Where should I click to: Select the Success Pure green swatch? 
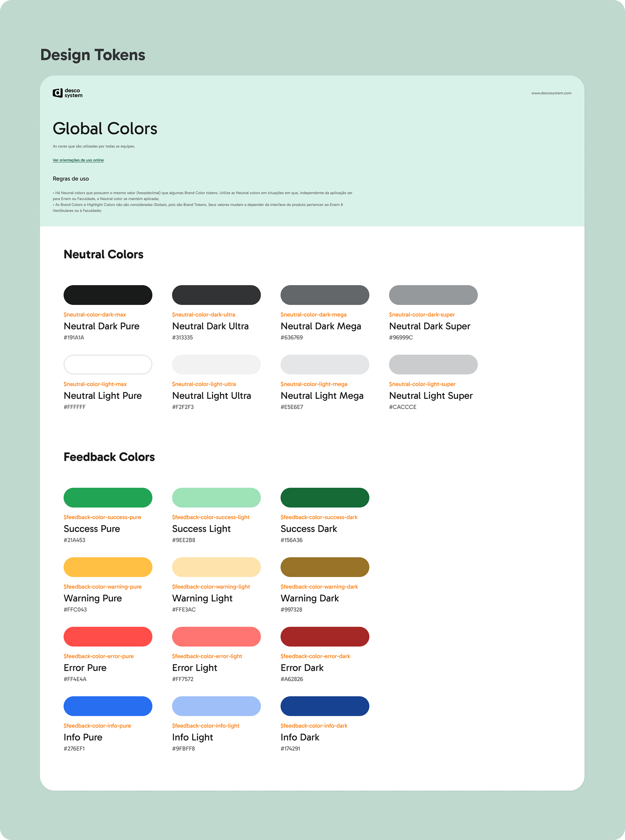108,498
